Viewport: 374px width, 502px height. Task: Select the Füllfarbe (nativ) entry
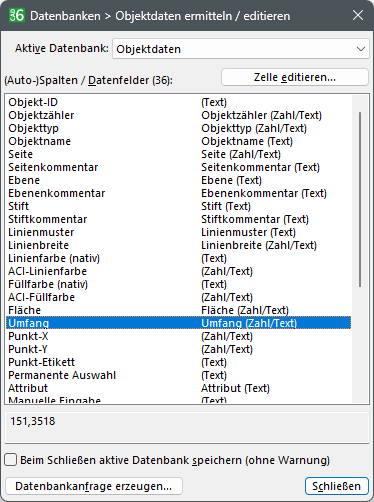pyautogui.click(x=178, y=284)
